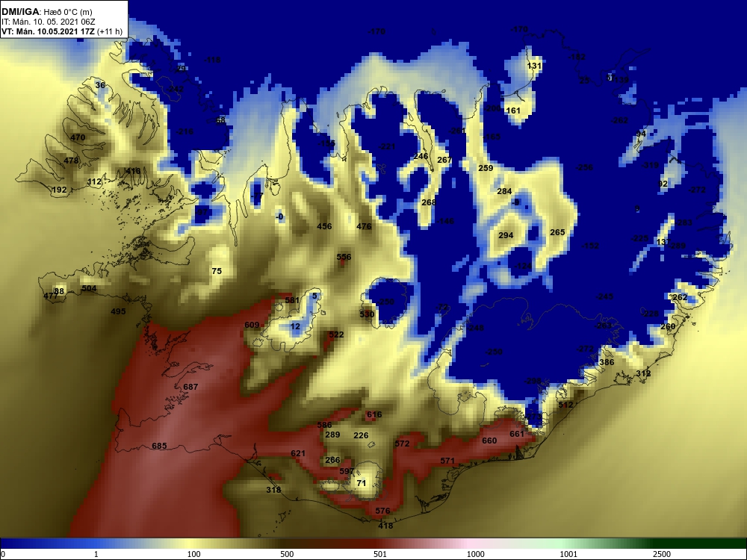
Task: Click the valid time line 'VT: Mán. 10.05.2021 17Z'
Action: click(48, 32)
